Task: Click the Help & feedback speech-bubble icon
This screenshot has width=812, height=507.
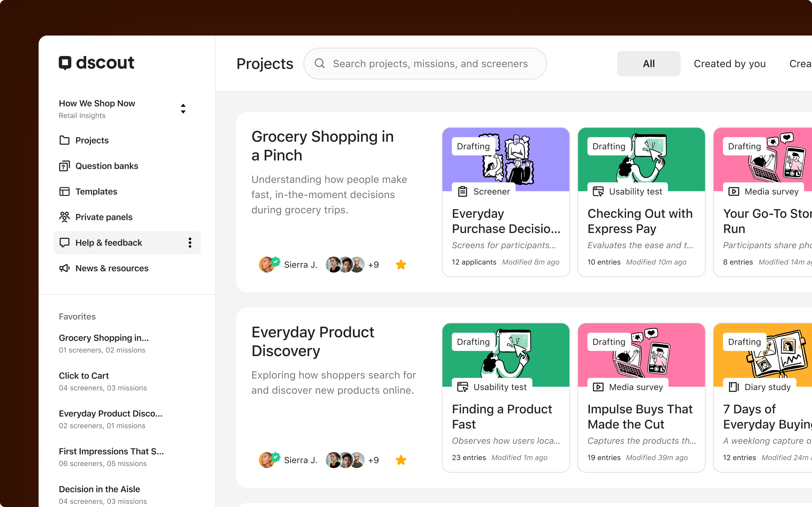Action: coord(64,242)
